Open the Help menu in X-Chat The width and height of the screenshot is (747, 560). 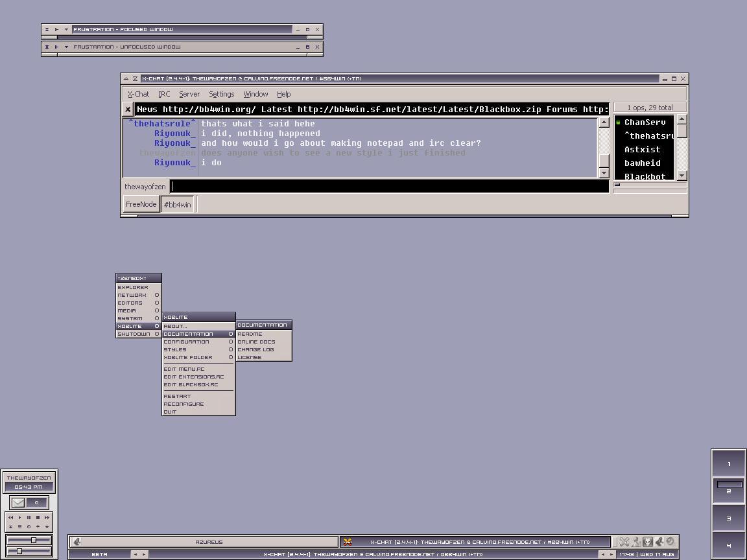(283, 94)
